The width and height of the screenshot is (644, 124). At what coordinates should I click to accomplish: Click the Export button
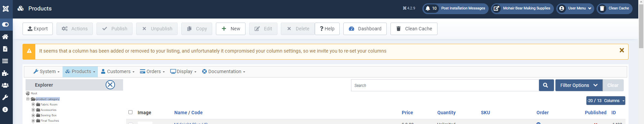38,29
